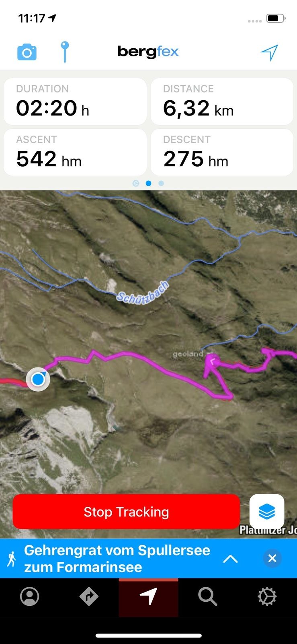The image size is (297, 644).
Task: Tap the blue current location marker
Action: point(38,379)
